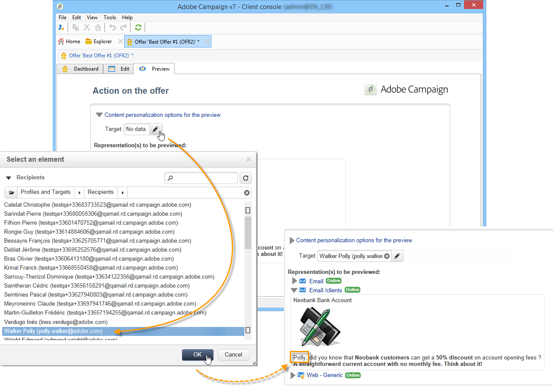Switch to the Explorer tab
Image resolution: width=553 pixels, height=392 pixels.
[x=98, y=42]
